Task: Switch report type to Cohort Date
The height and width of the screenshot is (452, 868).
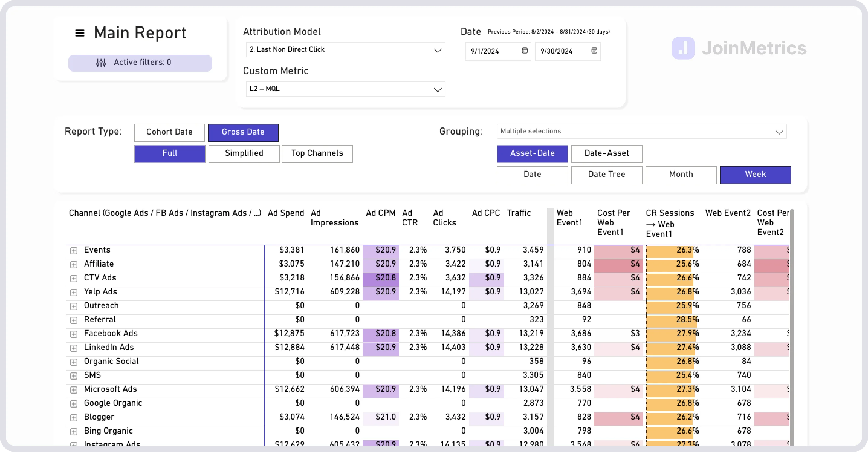Action: [169, 132]
